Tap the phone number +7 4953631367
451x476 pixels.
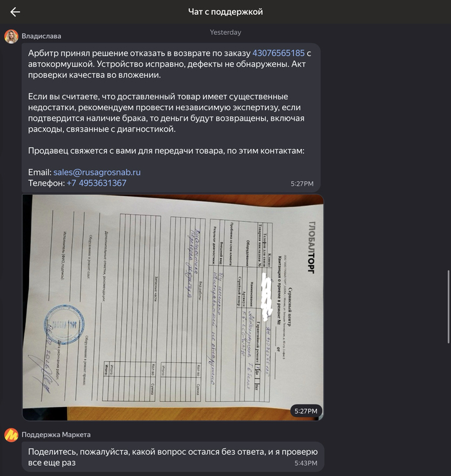(x=97, y=183)
